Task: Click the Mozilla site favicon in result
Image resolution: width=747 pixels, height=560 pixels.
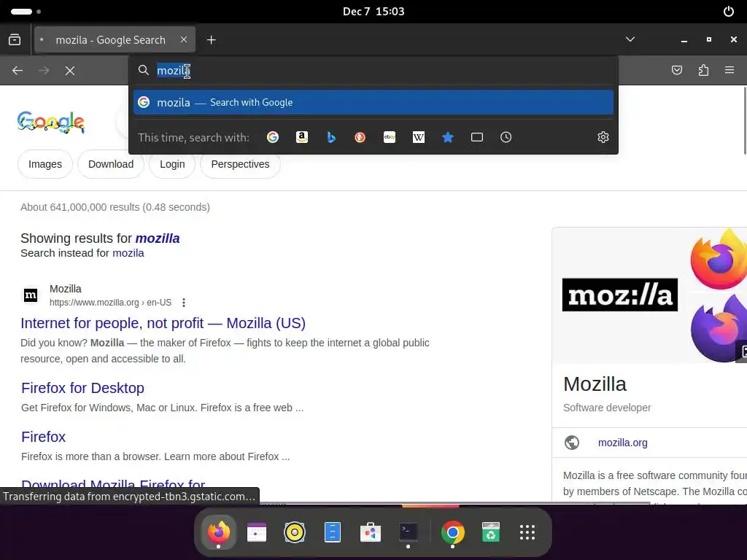Action: tap(31, 295)
